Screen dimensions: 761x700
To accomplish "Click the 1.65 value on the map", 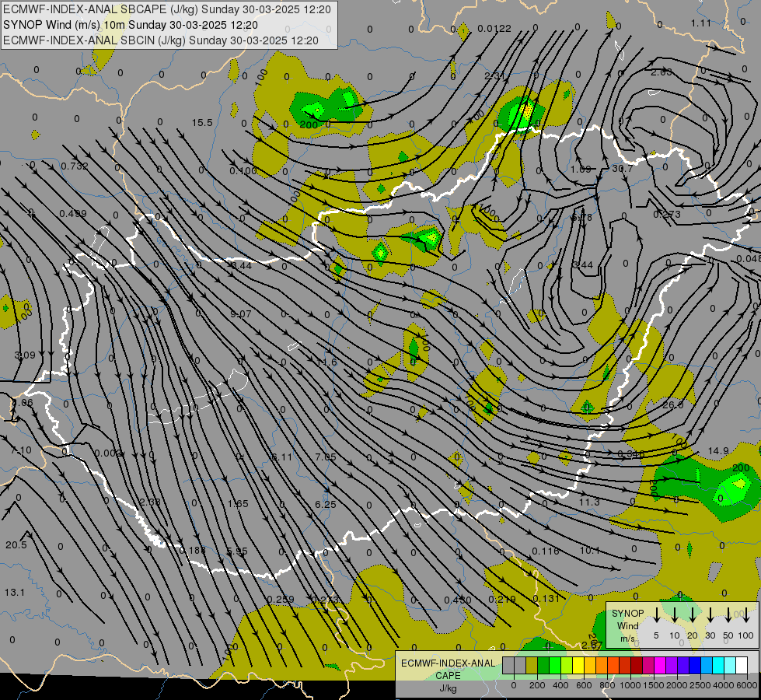I will pyautogui.click(x=238, y=504).
